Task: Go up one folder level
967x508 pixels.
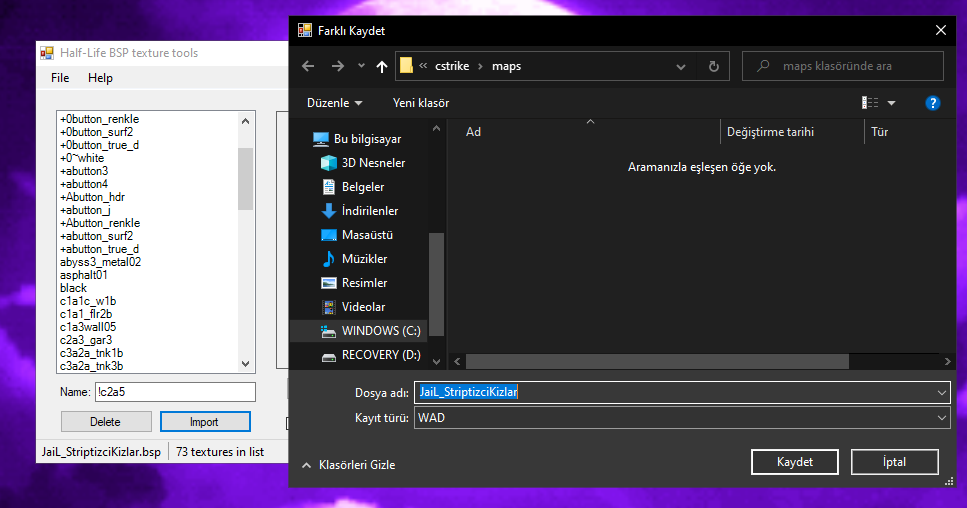Action: pyautogui.click(x=382, y=66)
